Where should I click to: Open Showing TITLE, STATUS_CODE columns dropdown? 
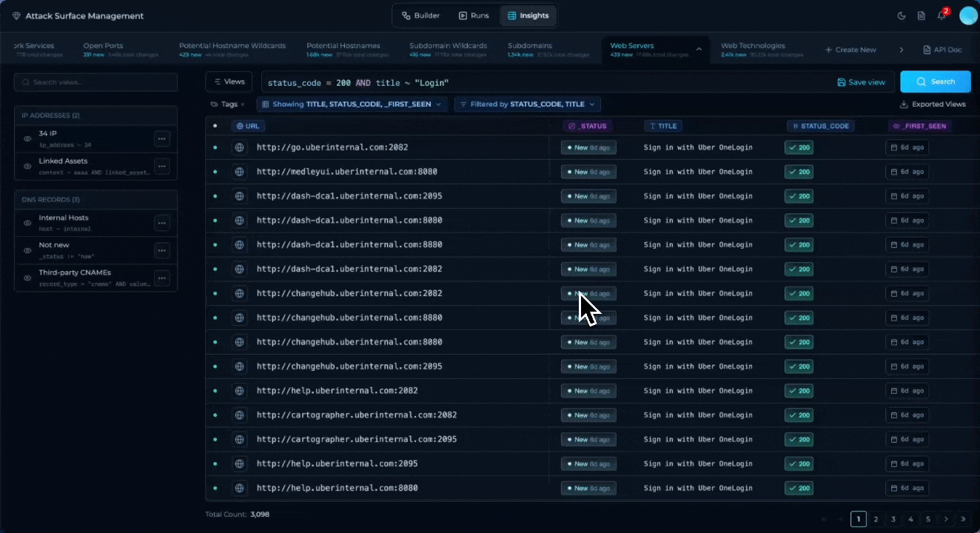[x=352, y=104]
